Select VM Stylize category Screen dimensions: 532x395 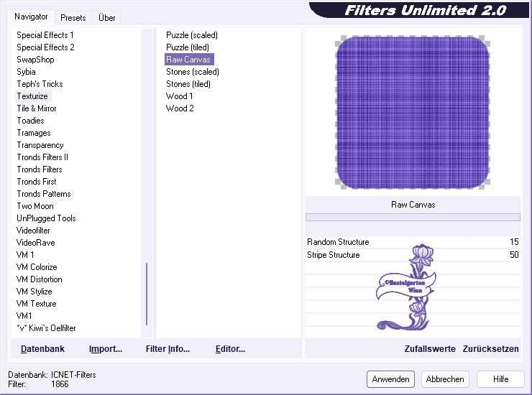(x=35, y=292)
